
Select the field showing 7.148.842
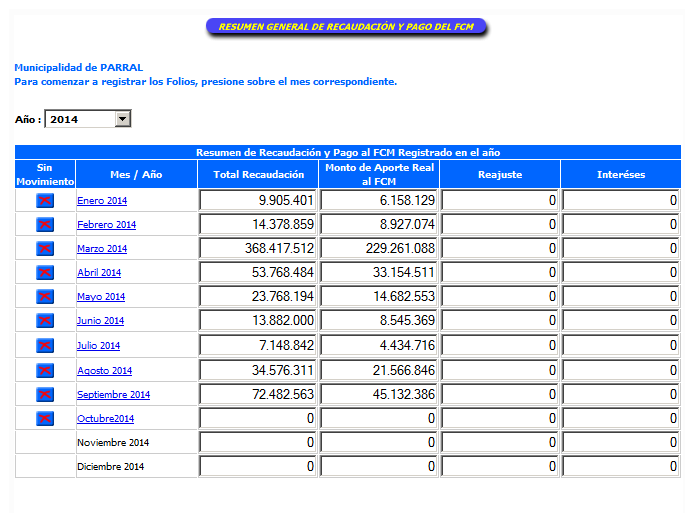click(258, 346)
